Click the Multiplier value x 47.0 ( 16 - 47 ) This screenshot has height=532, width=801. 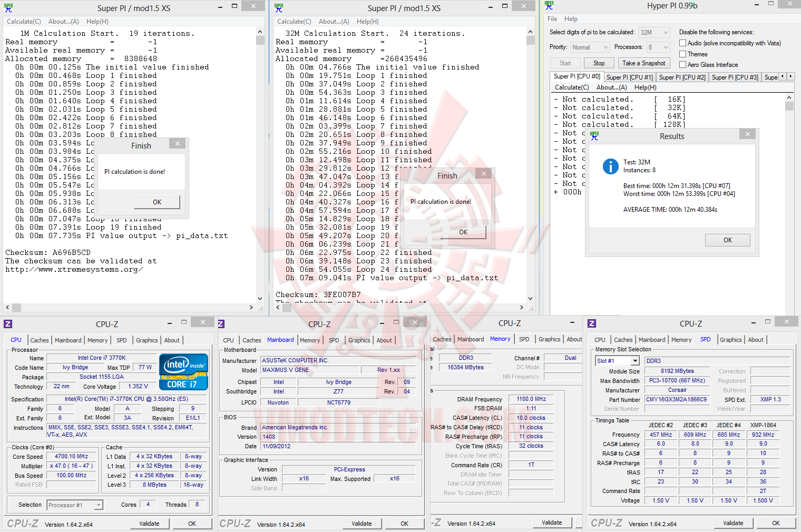click(72, 466)
